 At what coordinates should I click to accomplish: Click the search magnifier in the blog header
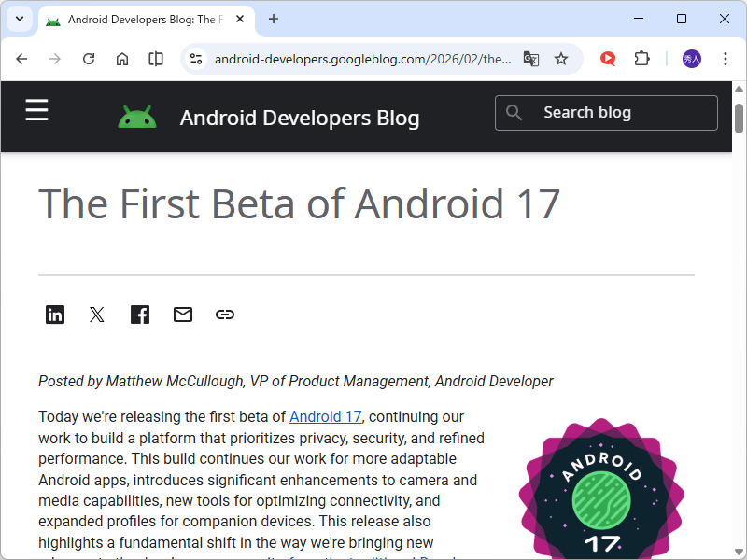click(514, 112)
